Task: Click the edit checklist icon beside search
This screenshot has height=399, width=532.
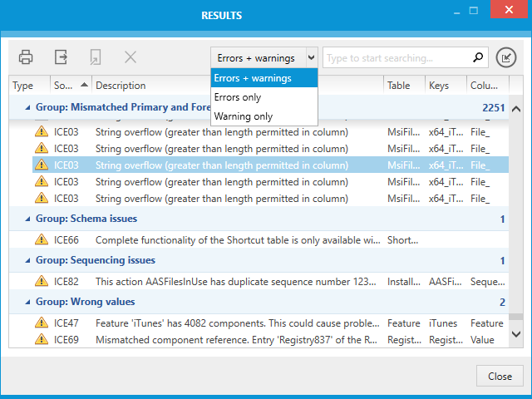Action: [505, 57]
